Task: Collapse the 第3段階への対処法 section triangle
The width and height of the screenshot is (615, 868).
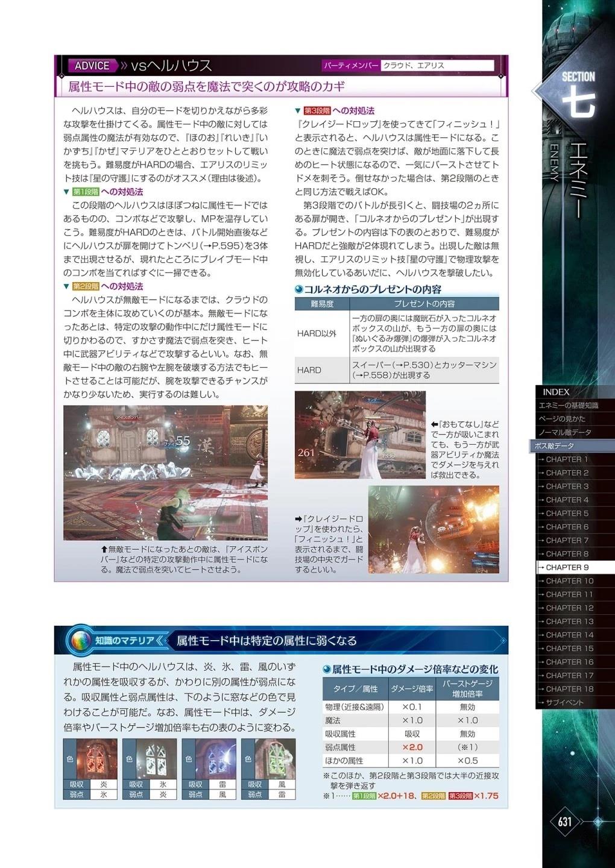Action: [x=298, y=111]
